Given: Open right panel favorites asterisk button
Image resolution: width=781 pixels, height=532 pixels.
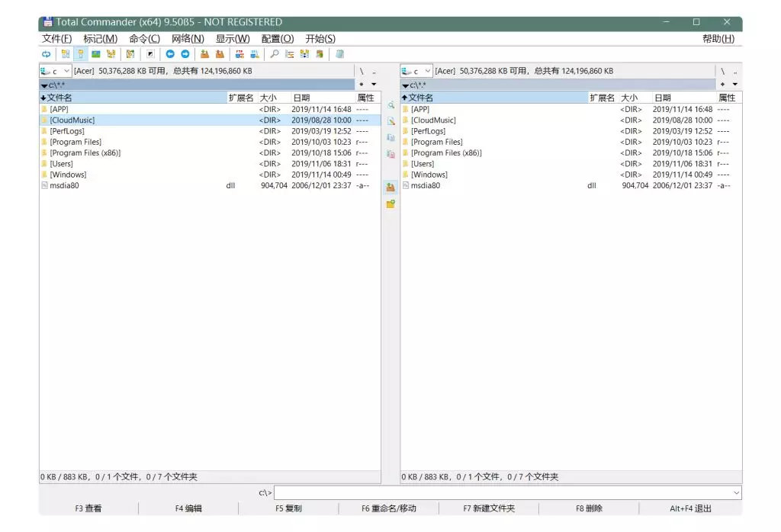Looking at the screenshot, I should (723, 85).
